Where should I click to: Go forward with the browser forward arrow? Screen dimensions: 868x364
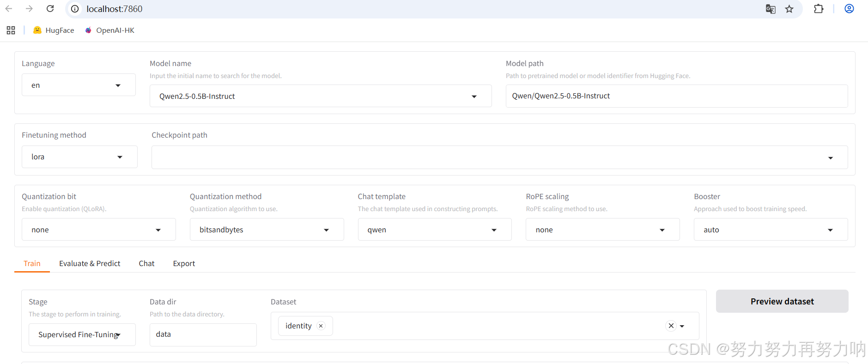[x=29, y=9]
